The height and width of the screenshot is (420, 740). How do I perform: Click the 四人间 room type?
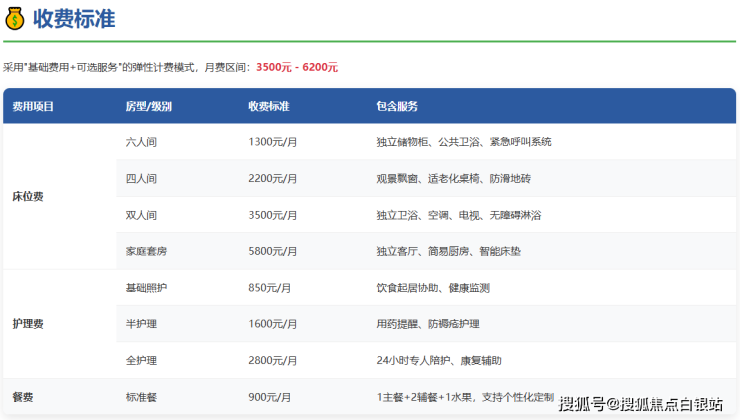(x=141, y=179)
